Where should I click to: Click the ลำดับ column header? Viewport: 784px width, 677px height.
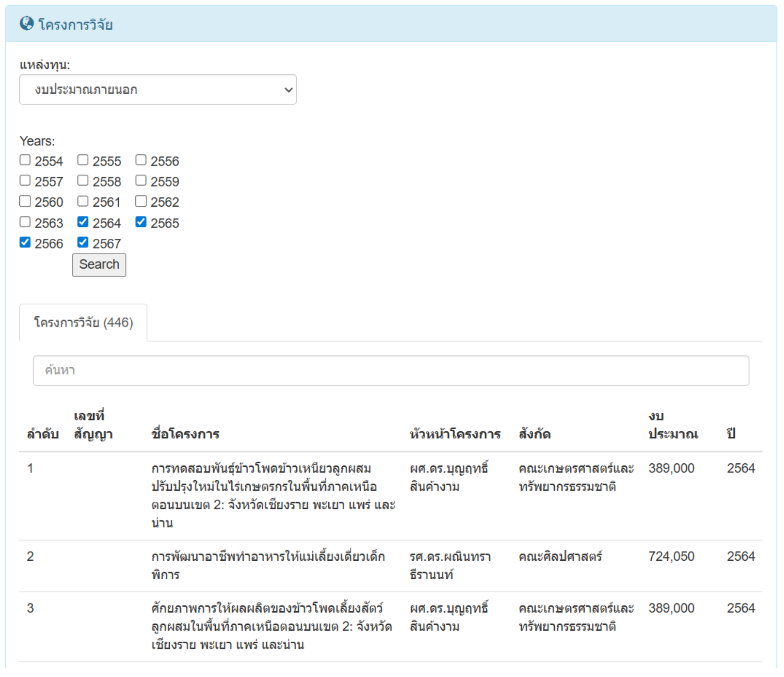(43, 434)
